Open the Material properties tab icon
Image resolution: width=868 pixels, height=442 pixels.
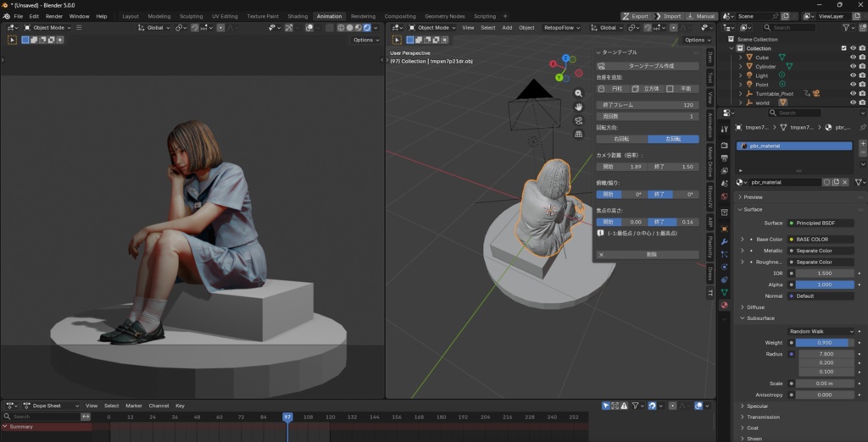point(724,305)
